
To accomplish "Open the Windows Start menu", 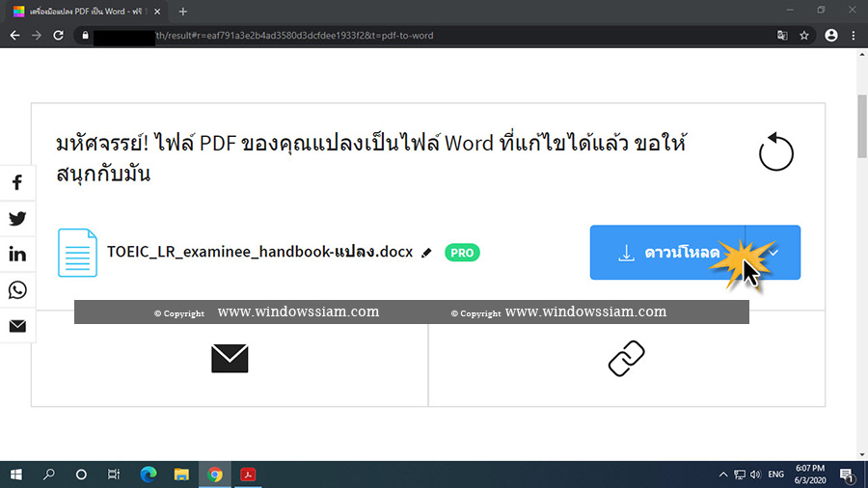I will (x=16, y=474).
